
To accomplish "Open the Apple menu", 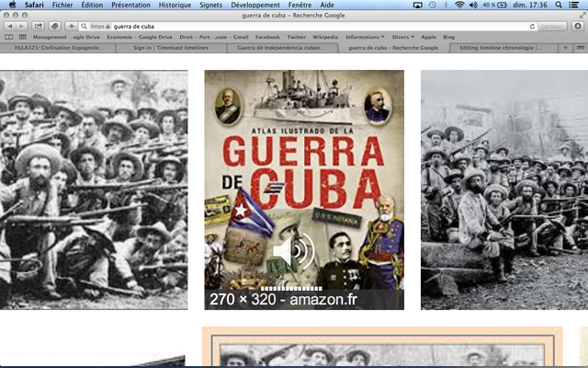I will [12, 5].
